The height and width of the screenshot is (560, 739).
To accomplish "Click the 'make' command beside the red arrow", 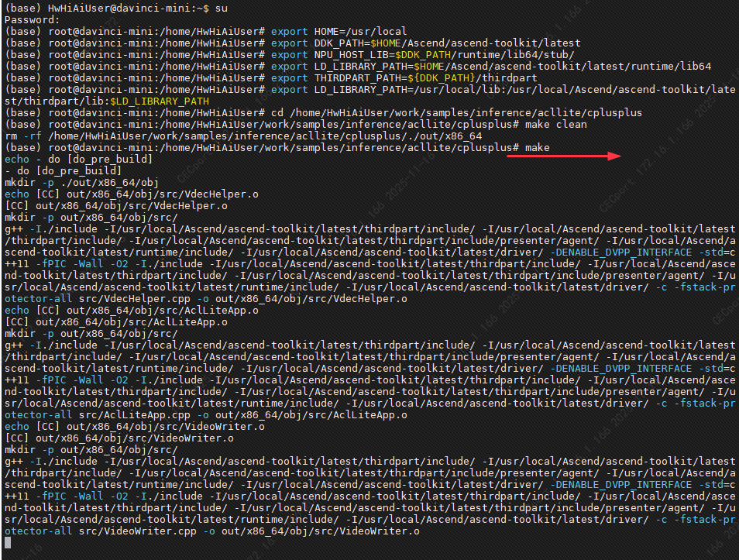I will tap(538, 147).
